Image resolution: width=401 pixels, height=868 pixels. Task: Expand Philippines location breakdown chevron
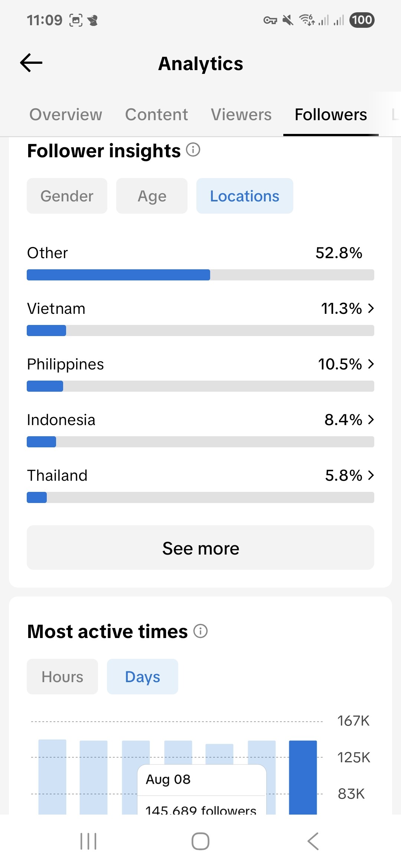(x=371, y=364)
